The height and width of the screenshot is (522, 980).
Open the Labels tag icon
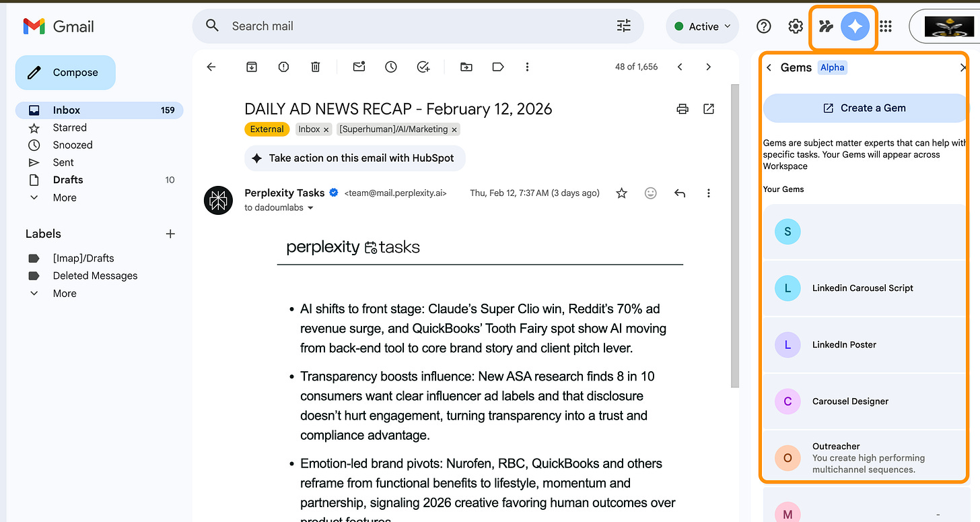click(498, 67)
